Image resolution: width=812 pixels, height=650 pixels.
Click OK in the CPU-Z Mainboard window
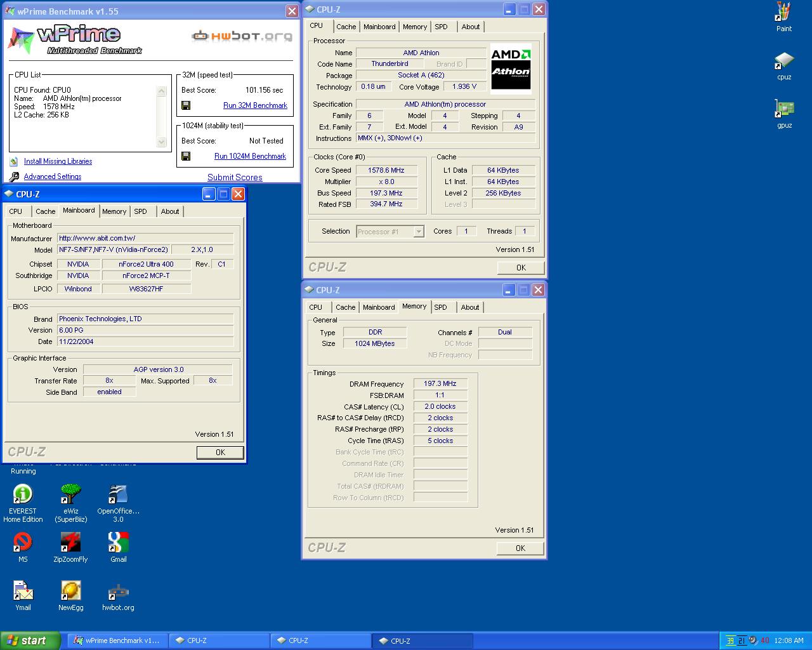pos(220,453)
